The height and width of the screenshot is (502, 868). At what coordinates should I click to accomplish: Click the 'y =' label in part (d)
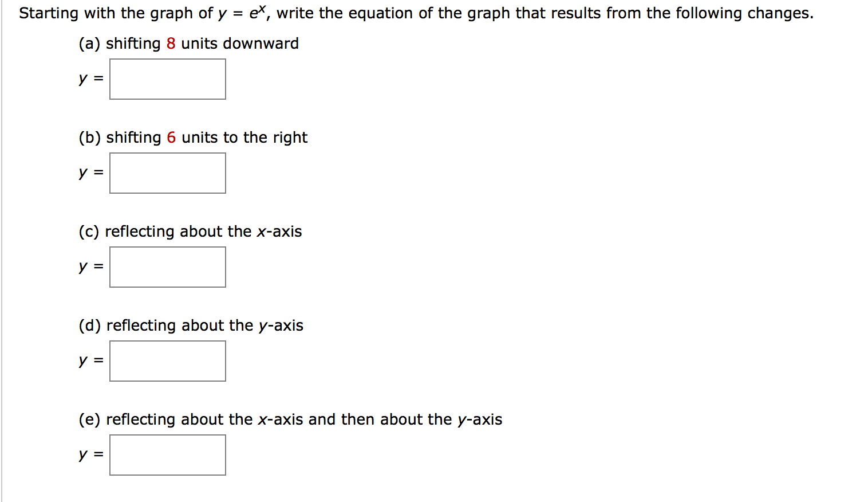91,360
